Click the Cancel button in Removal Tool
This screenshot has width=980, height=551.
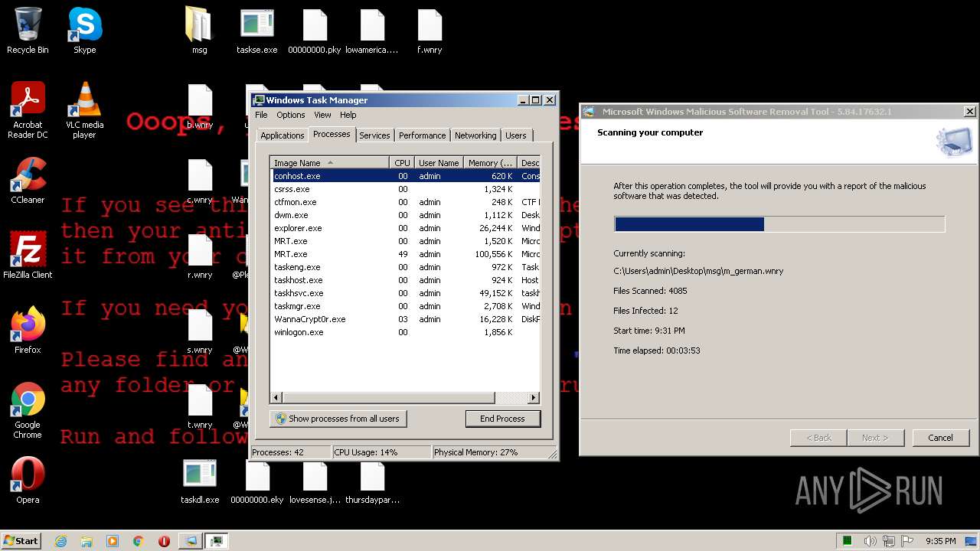coord(940,438)
